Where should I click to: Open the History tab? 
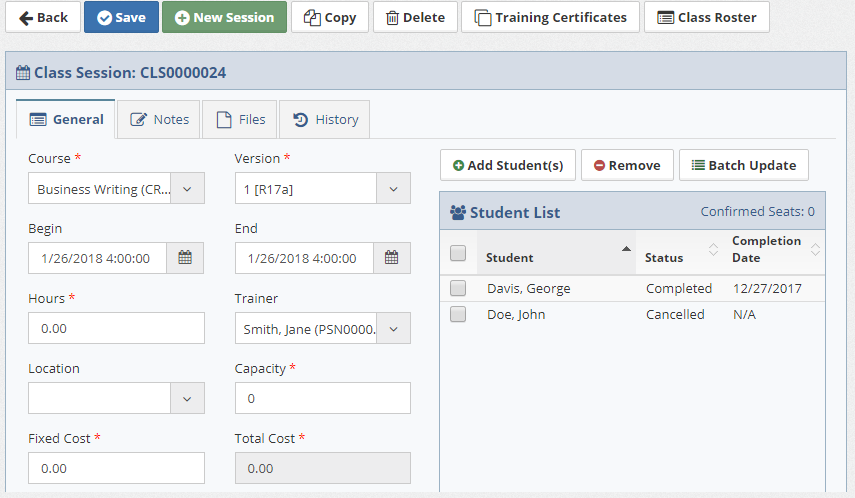(324, 119)
